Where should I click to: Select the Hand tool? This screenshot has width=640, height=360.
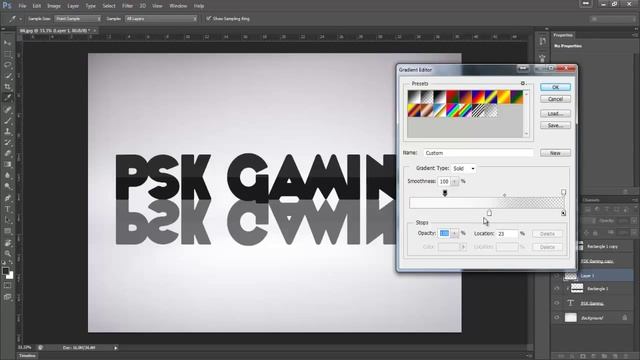[x=7, y=242]
